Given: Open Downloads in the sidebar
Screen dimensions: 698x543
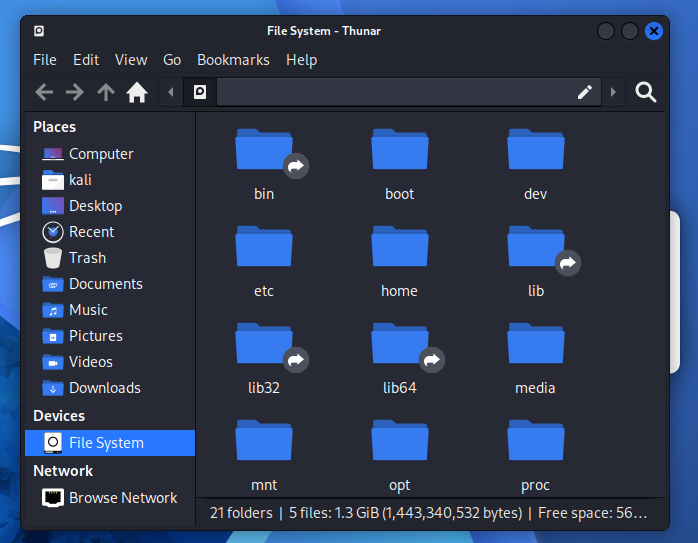Looking at the screenshot, I should [110, 388].
